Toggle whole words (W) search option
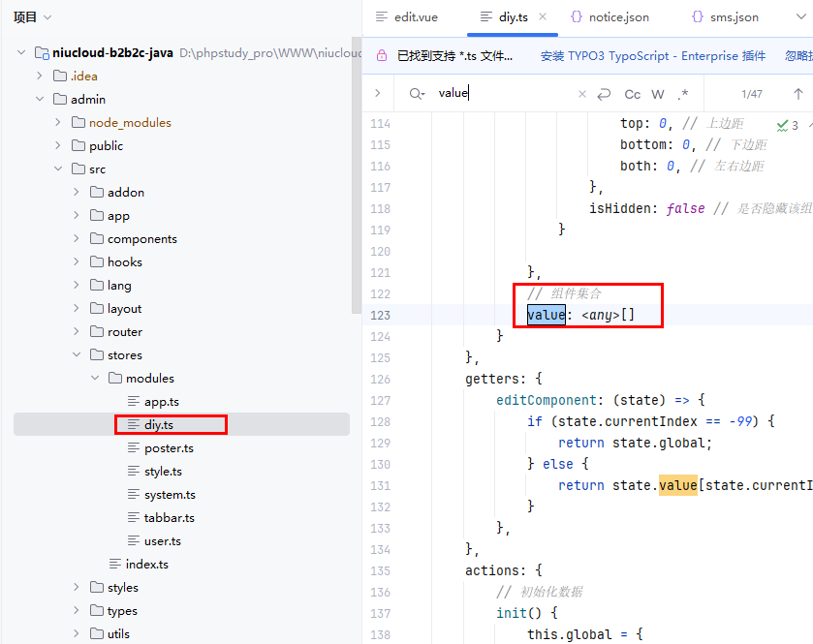 click(658, 94)
